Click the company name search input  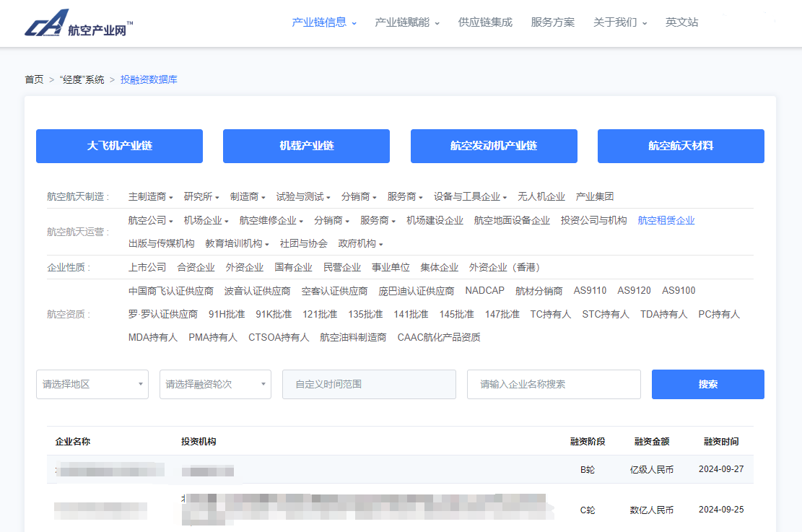(554, 384)
